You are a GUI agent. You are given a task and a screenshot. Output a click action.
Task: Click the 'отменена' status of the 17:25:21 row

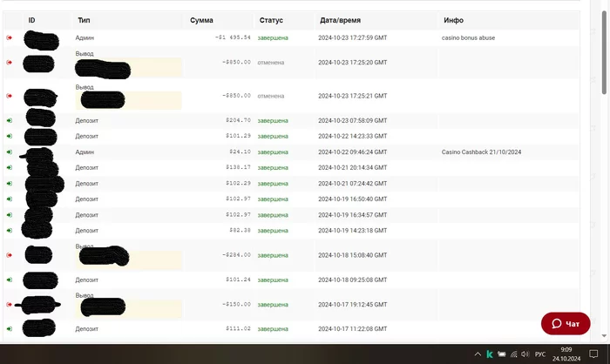click(271, 96)
